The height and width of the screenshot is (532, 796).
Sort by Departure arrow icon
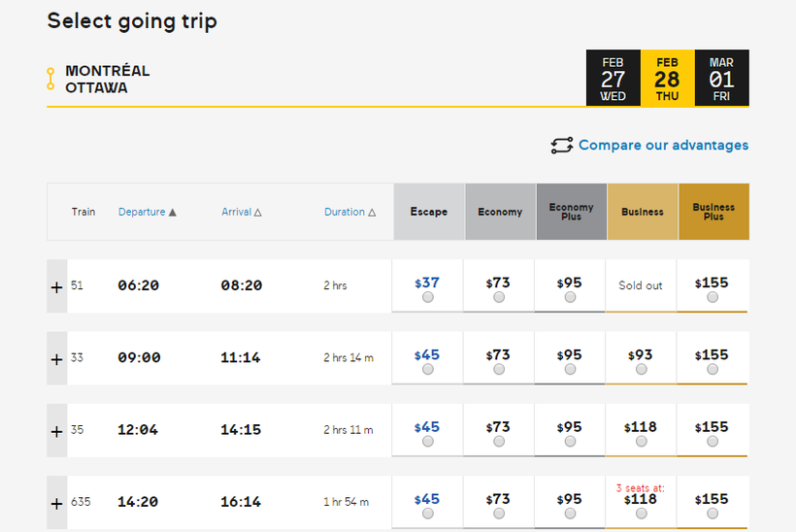[x=173, y=213]
